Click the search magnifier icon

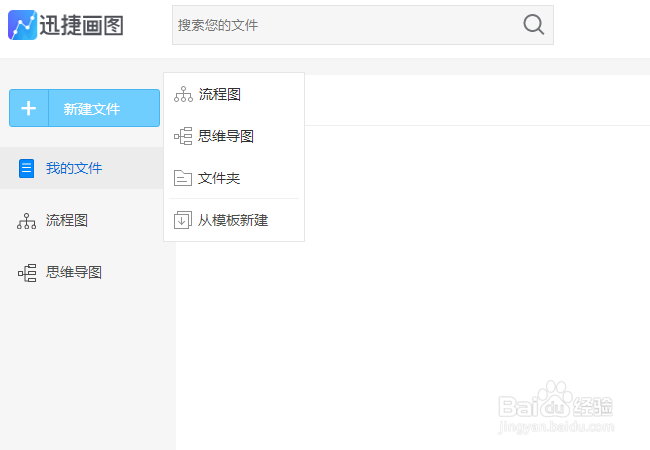click(534, 24)
